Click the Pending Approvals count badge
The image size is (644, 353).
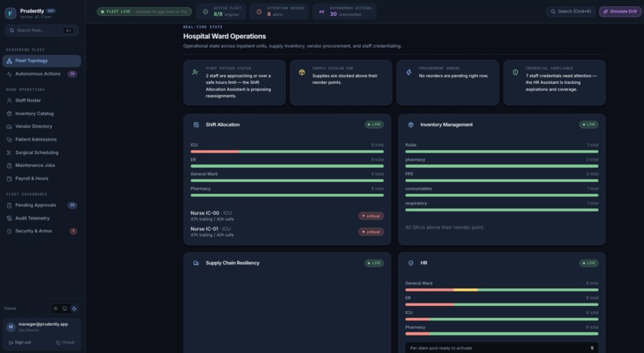point(72,205)
